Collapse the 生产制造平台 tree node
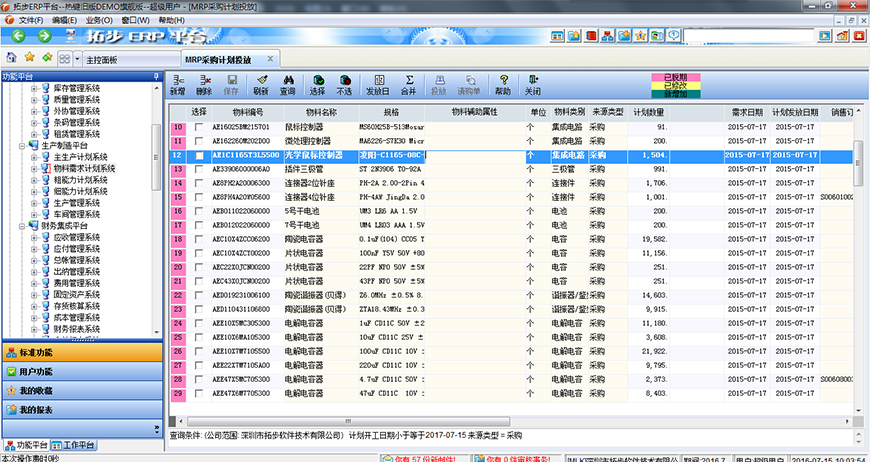The image size is (870, 462). (22, 145)
